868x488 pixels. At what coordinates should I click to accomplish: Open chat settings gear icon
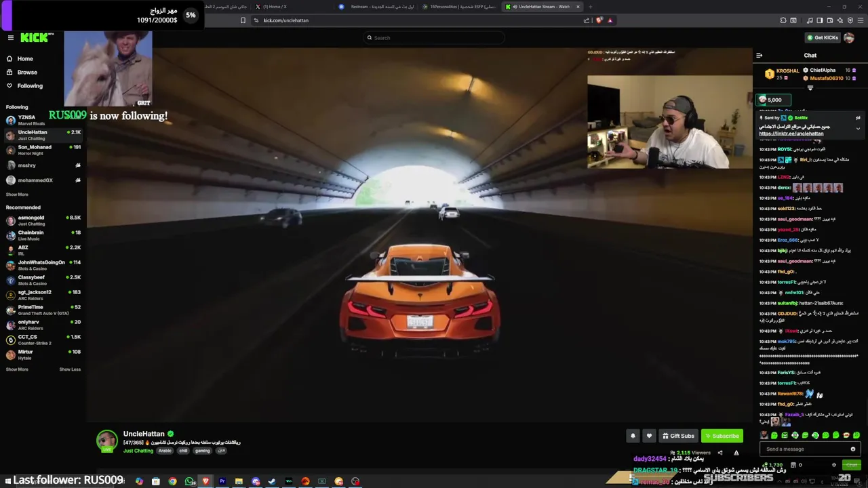tap(834, 465)
